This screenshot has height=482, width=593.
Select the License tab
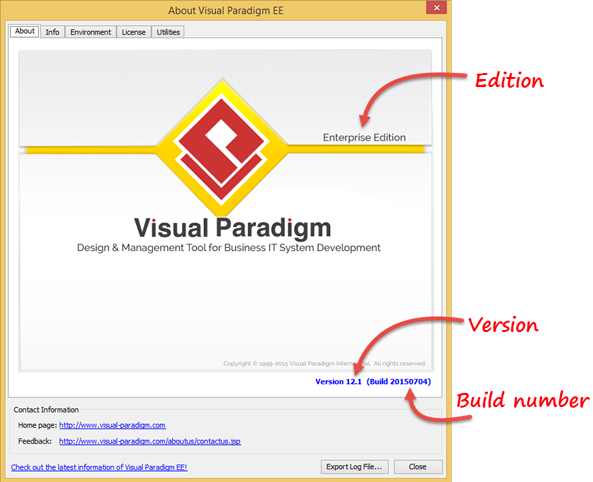[134, 32]
